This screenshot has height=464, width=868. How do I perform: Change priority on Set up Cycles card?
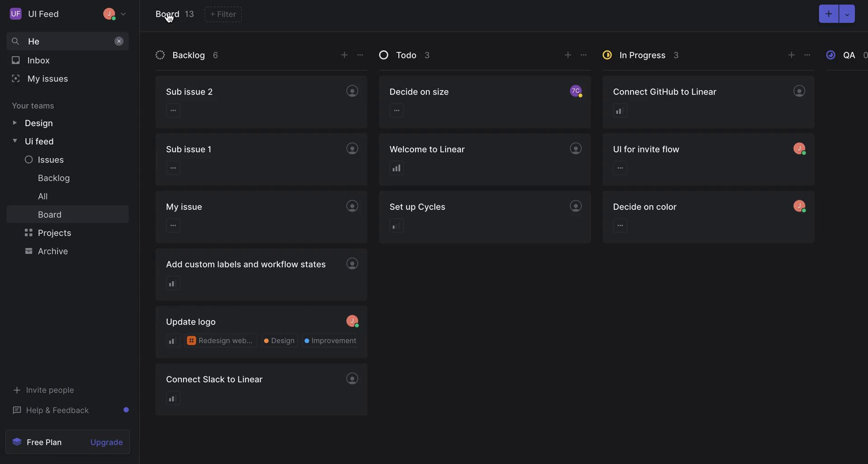click(396, 226)
